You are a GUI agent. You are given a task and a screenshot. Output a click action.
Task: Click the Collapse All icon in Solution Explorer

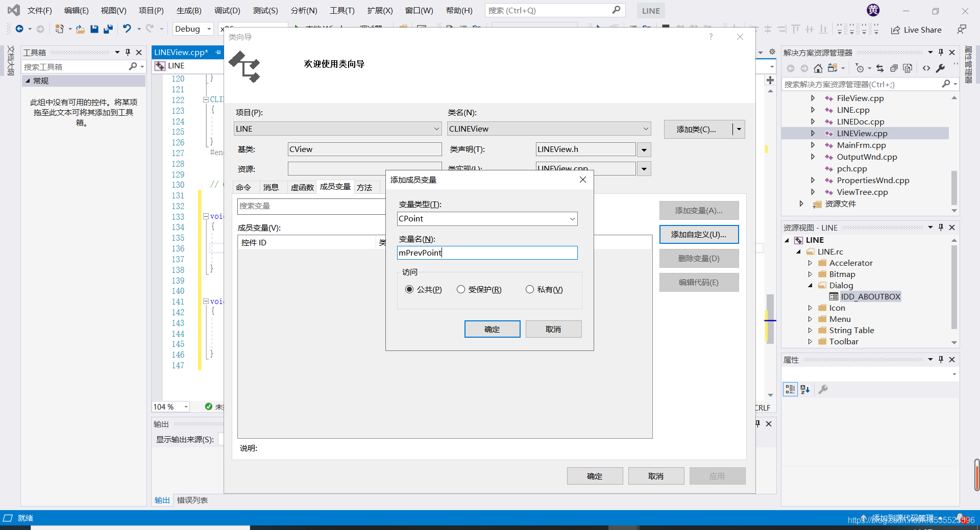[x=893, y=68]
